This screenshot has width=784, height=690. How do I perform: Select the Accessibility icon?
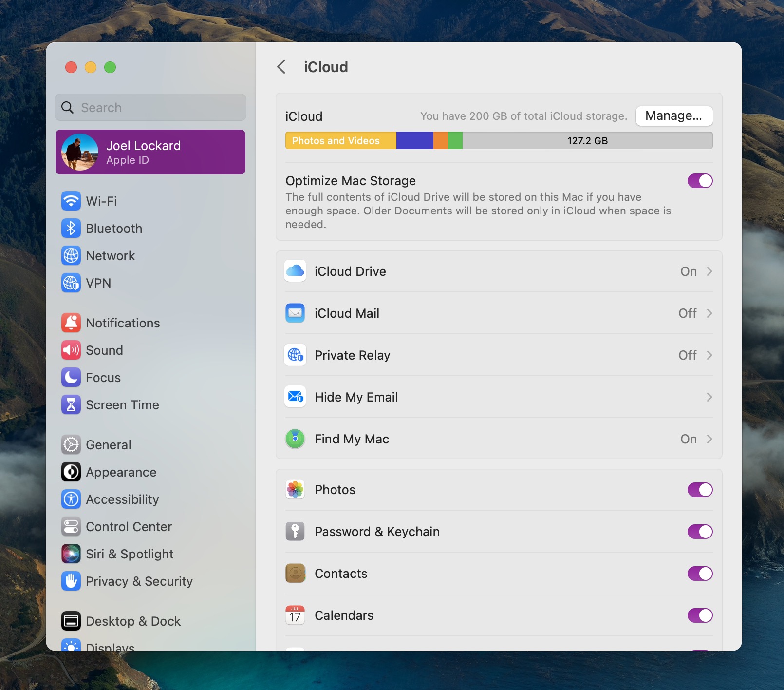(x=71, y=499)
